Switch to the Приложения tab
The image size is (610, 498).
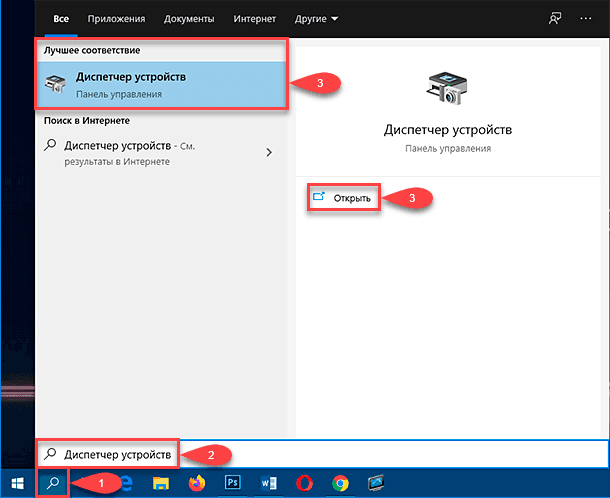point(116,19)
